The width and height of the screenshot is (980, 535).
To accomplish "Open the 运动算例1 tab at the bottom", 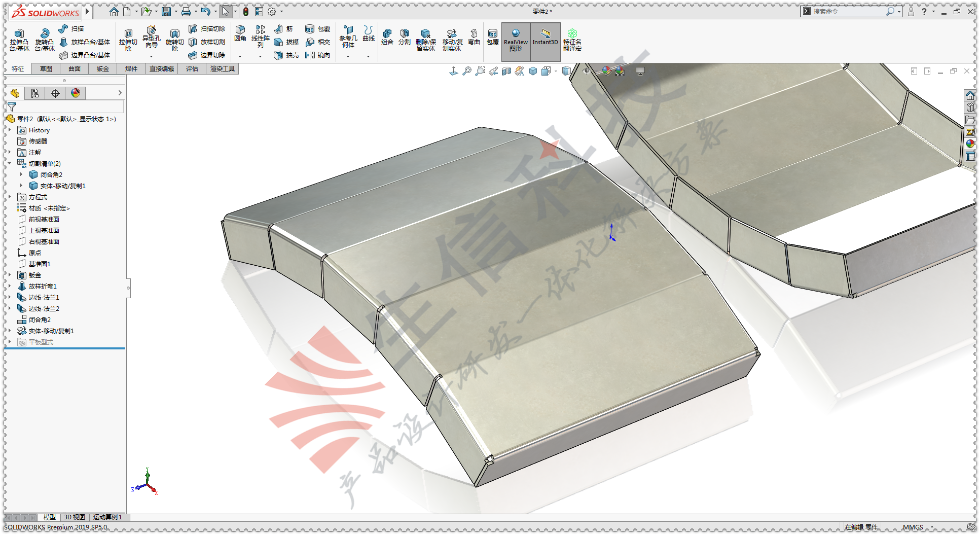I will tap(107, 517).
